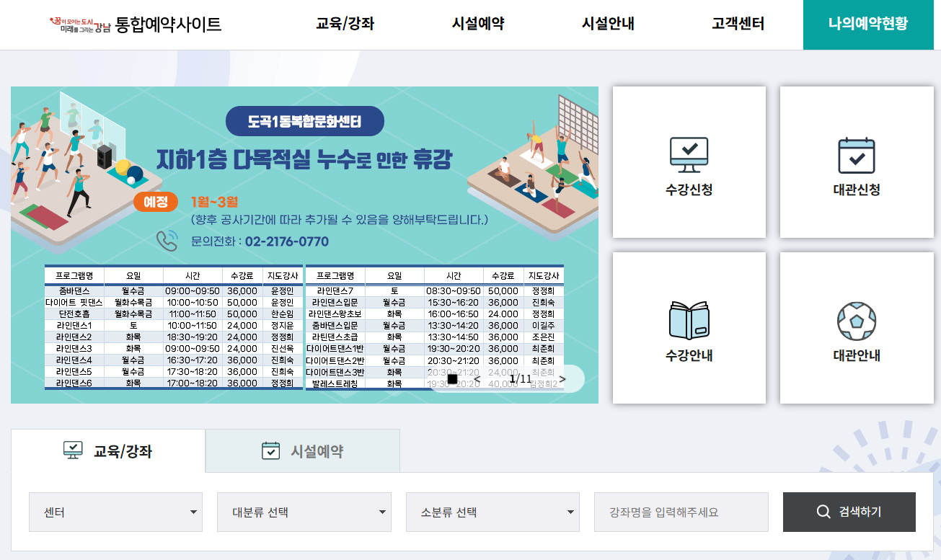941x560 pixels.
Task: Click the monitor icon on 교육/강좌 tab
Action: click(x=73, y=448)
